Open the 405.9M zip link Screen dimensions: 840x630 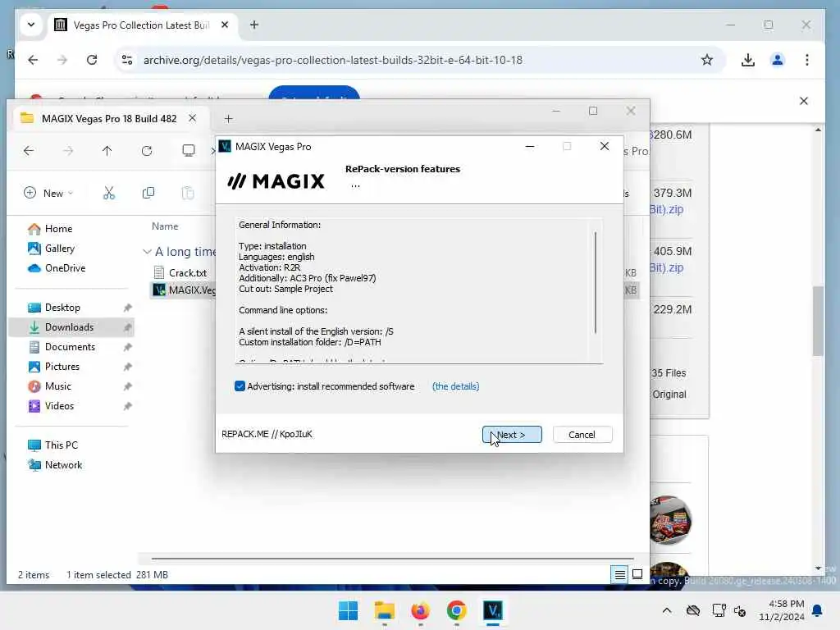coord(666,268)
